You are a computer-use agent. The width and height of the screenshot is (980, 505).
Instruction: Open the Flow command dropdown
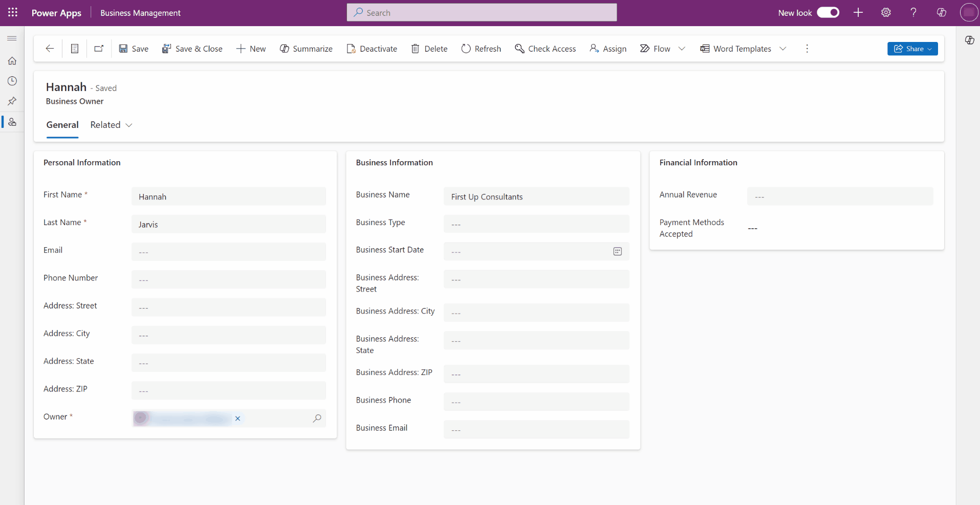pos(682,48)
